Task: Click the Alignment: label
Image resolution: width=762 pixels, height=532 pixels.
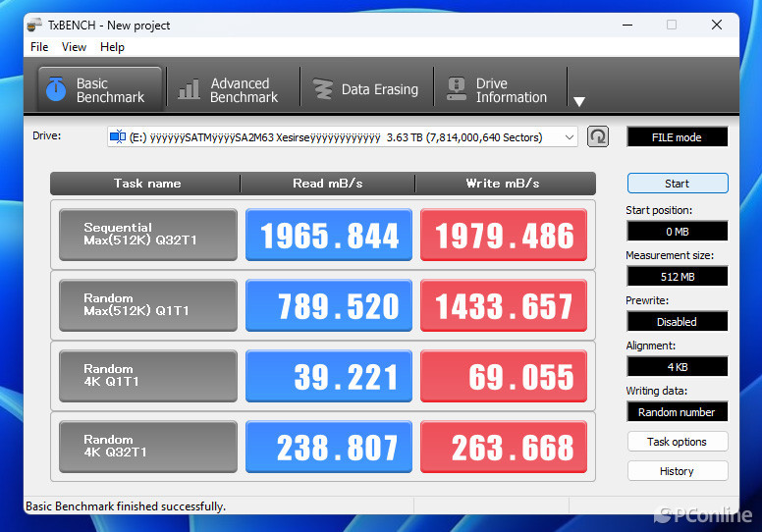Action: [x=650, y=346]
